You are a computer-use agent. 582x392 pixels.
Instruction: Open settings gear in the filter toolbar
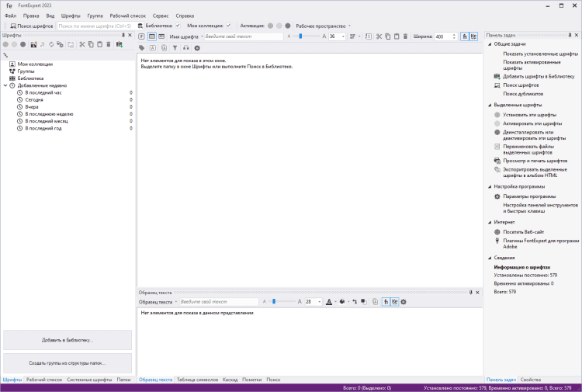click(x=197, y=48)
